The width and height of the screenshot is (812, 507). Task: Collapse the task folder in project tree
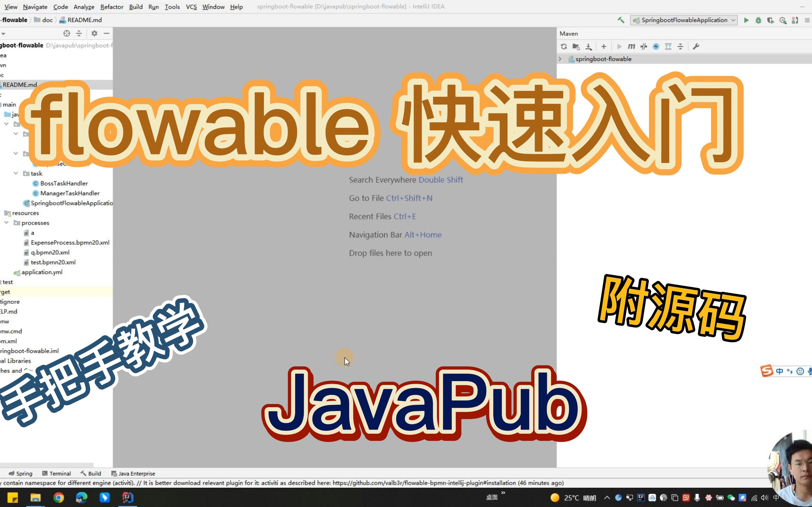tap(16, 173)
